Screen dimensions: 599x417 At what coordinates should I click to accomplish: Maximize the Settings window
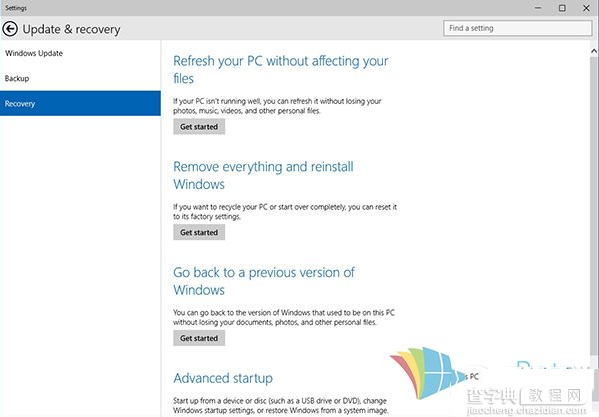coord(562,8)
